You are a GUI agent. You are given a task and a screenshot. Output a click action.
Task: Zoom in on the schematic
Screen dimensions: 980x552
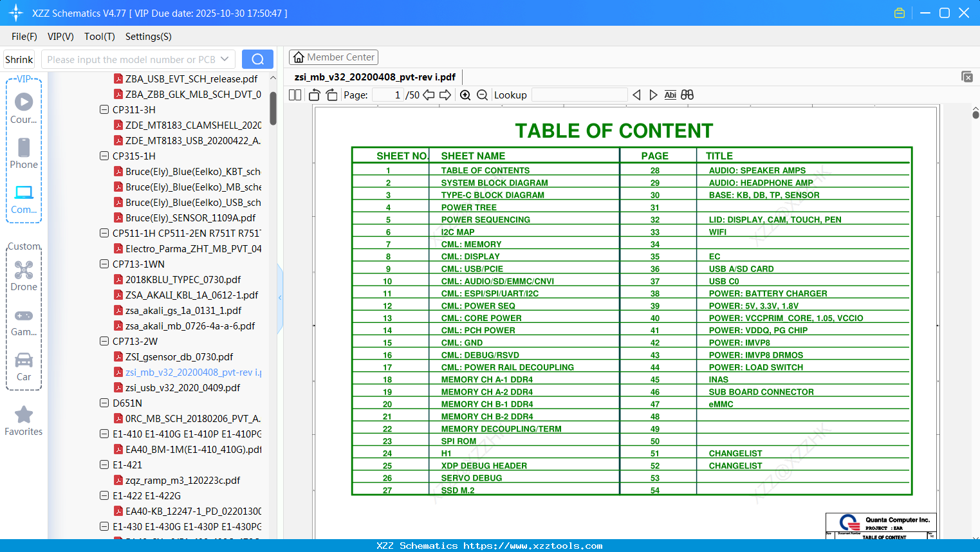[465, 95]
